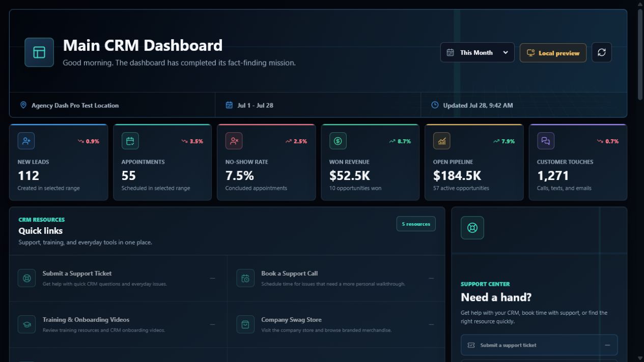Click the Customer Touches value 1,271

pos(553,175)
